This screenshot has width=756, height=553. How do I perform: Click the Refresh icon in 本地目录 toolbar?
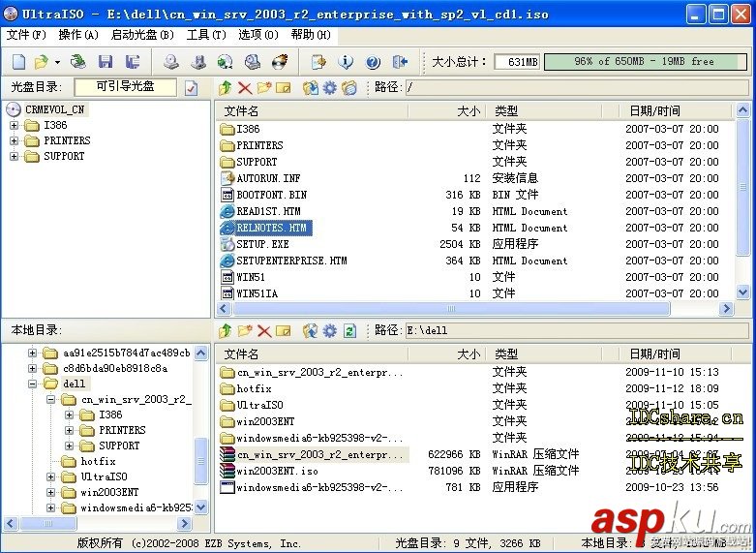349,330
